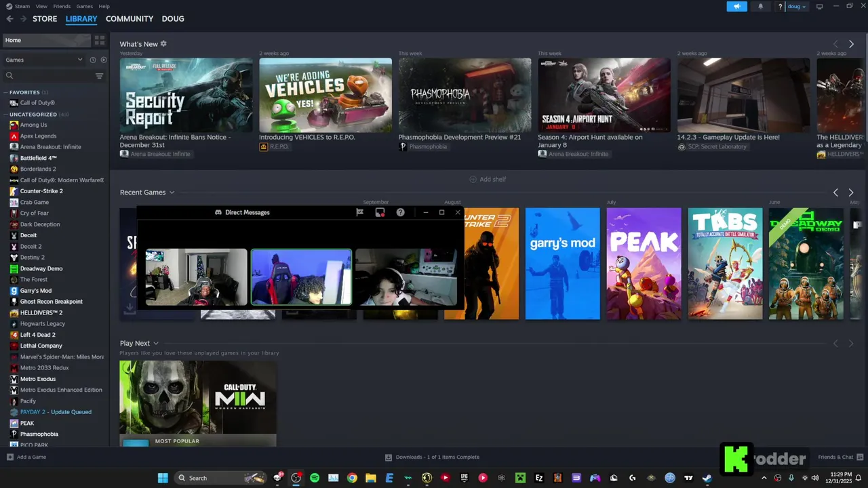Click the help icon in Direct Messages window
Viewport: 868px width, 488px height.
(x=401, y=212)
